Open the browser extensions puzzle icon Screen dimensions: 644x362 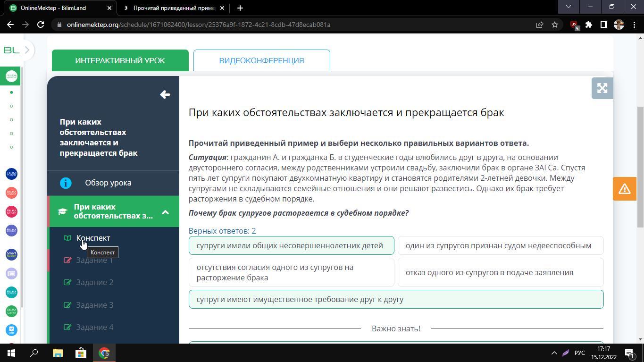(x=589, y=25)
